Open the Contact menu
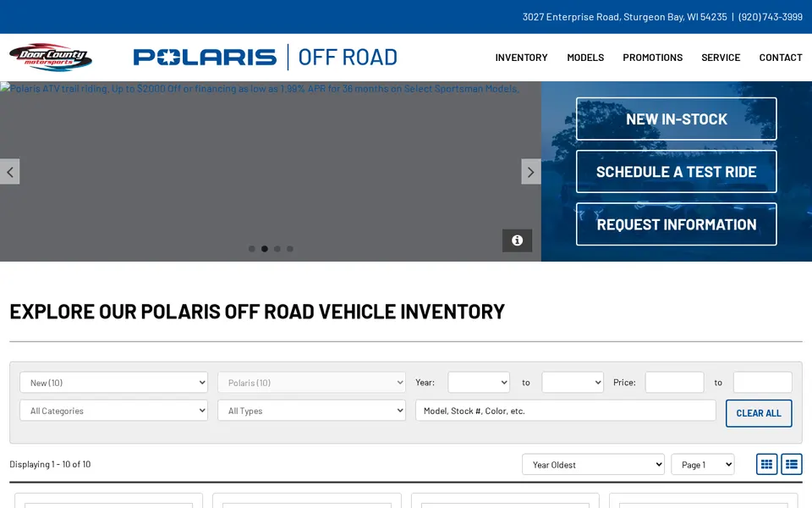This screenshot has width=812, height=508. click(781, 58)
